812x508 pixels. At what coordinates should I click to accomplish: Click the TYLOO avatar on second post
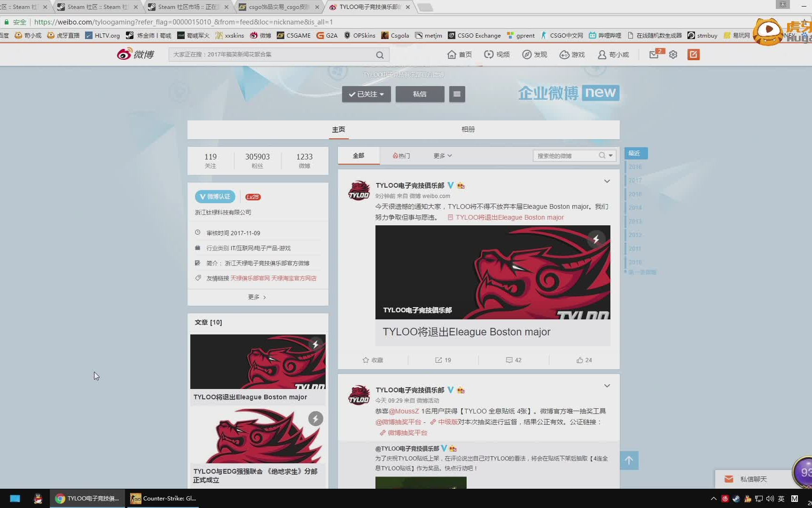(x=359, y=395)
